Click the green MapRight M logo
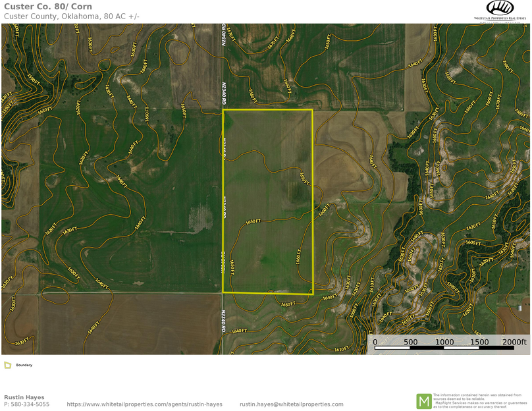The width and height of the screenshot is (532, 411). (423, 401)
